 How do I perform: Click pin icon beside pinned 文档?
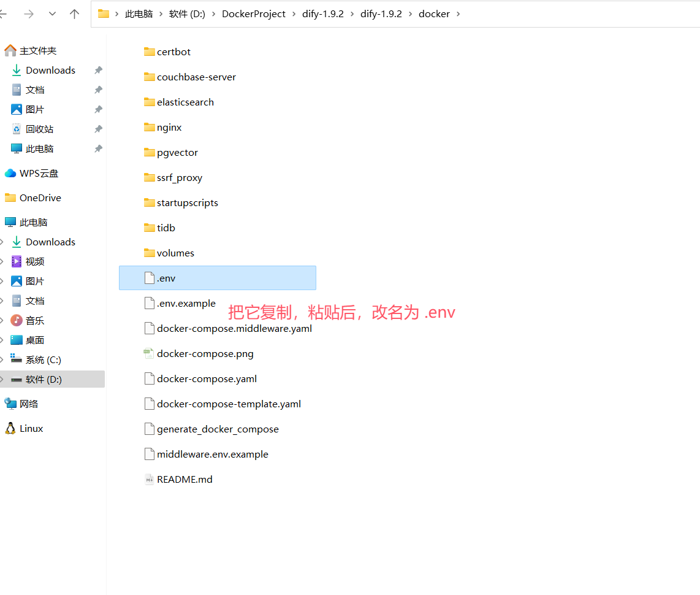[x=98, y=90]
